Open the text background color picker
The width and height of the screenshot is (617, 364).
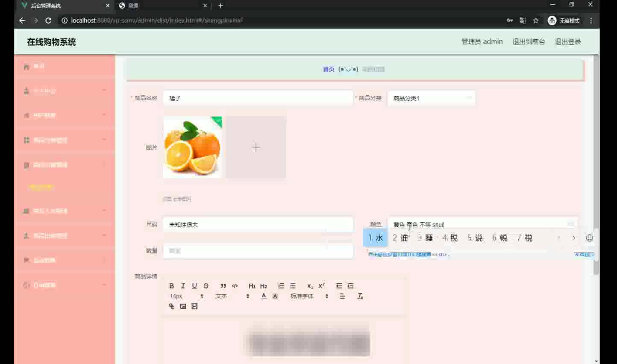click(x=275, y=296)
